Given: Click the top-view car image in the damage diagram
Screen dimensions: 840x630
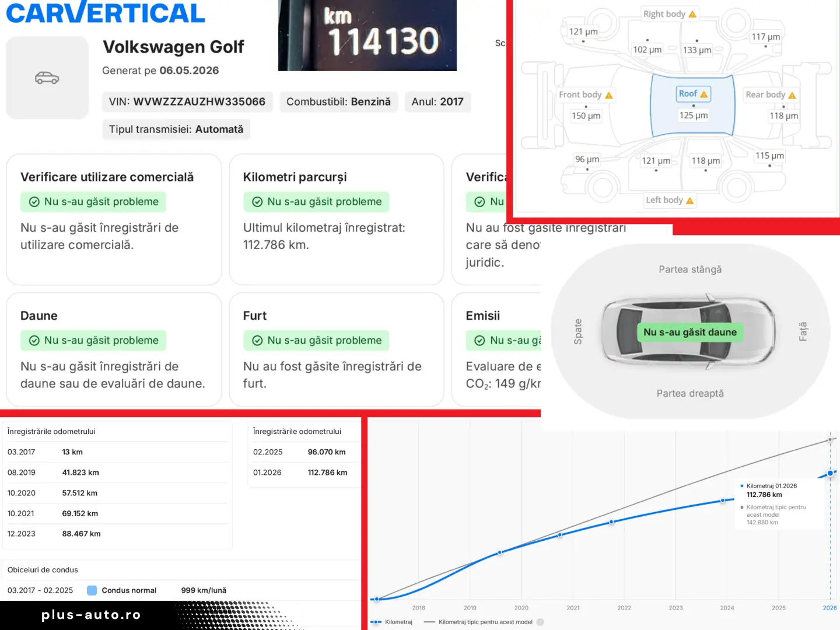Looking at the screenshot, I should point(690,332).
